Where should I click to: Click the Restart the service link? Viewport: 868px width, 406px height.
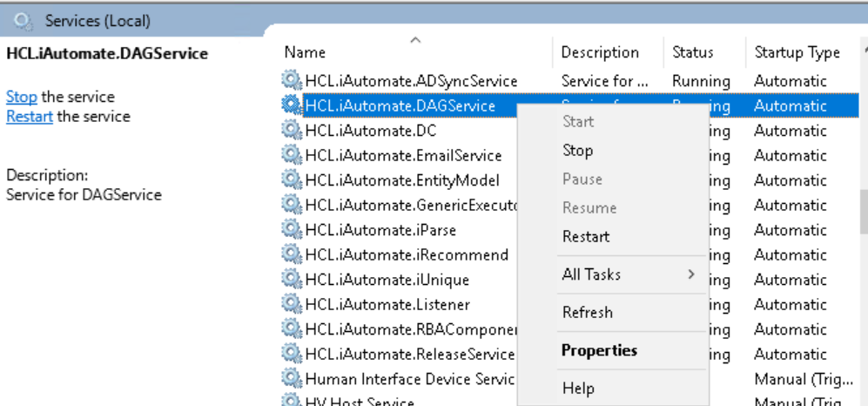[x=30, y=117]
